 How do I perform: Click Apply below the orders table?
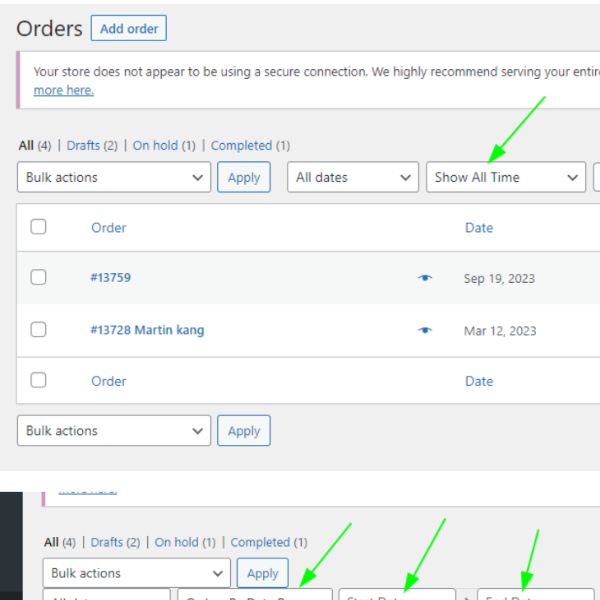pos(244,431)
